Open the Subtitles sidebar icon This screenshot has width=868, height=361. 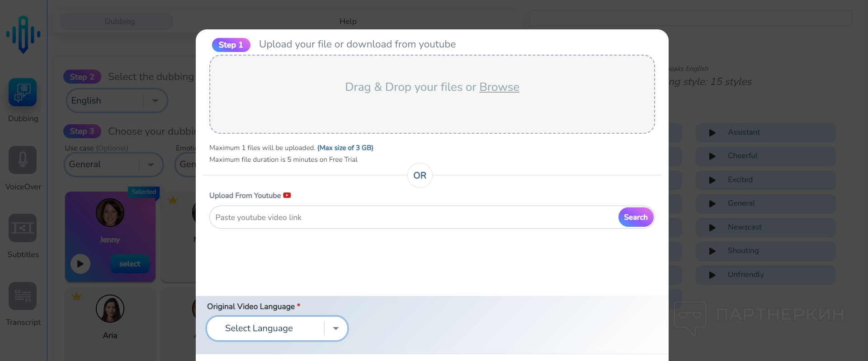click(x=23, y=228)
